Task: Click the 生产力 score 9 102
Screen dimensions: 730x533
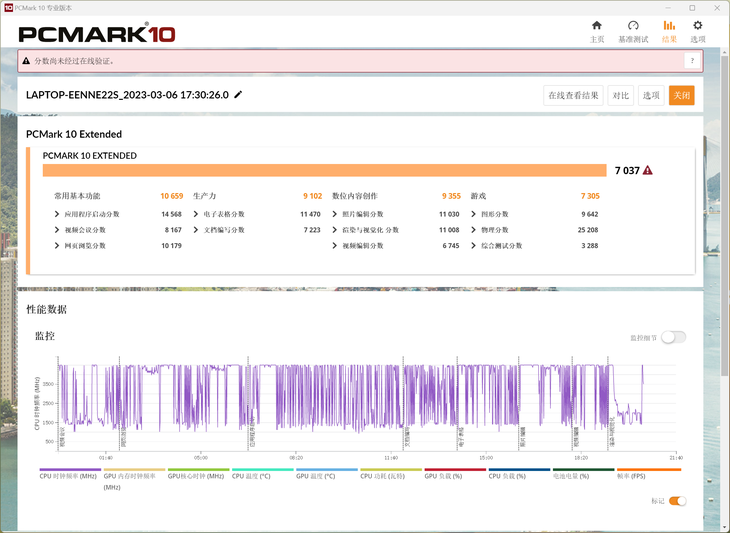Action: pos(312,196)
